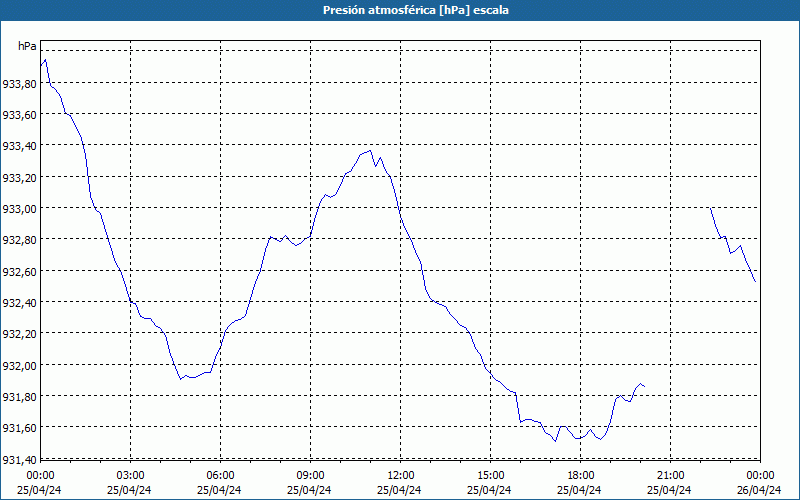Click the 21:00 time axis label

[x=670, y=476]
